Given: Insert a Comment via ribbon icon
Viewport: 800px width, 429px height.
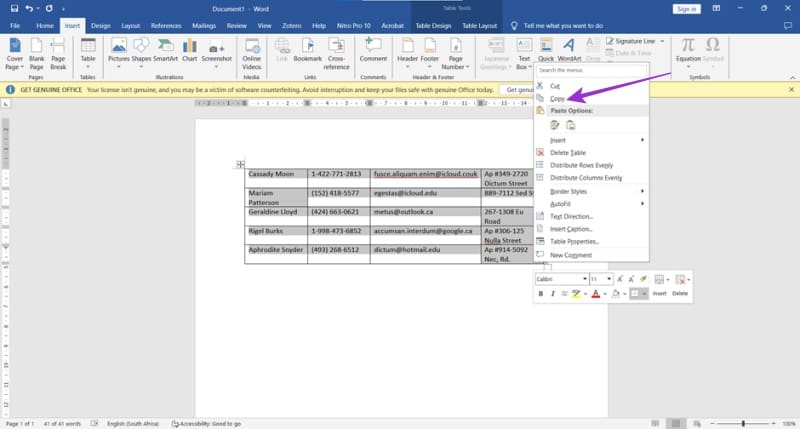Looking at the screenshot, I should 373,50.
